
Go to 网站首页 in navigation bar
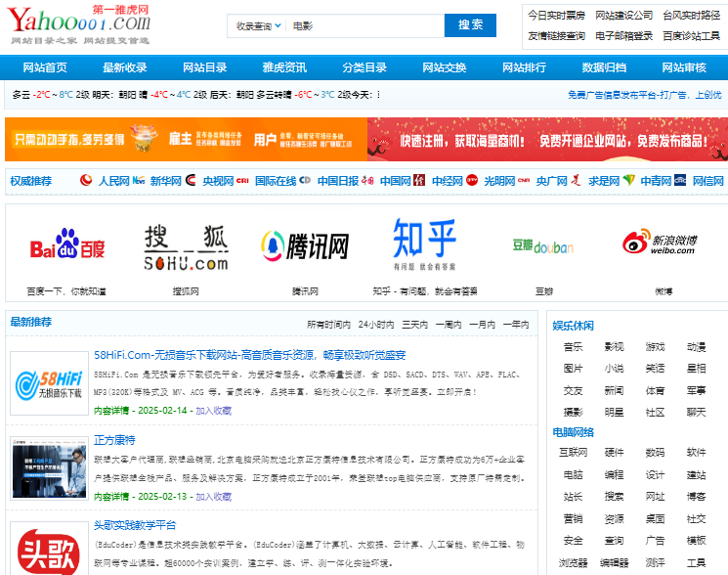click(45, 67)
